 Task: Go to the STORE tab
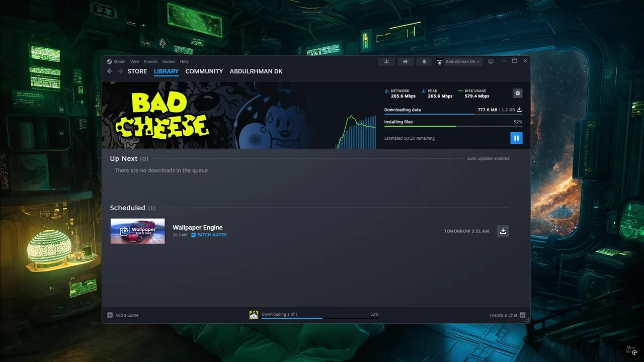[x=137, y=71]
